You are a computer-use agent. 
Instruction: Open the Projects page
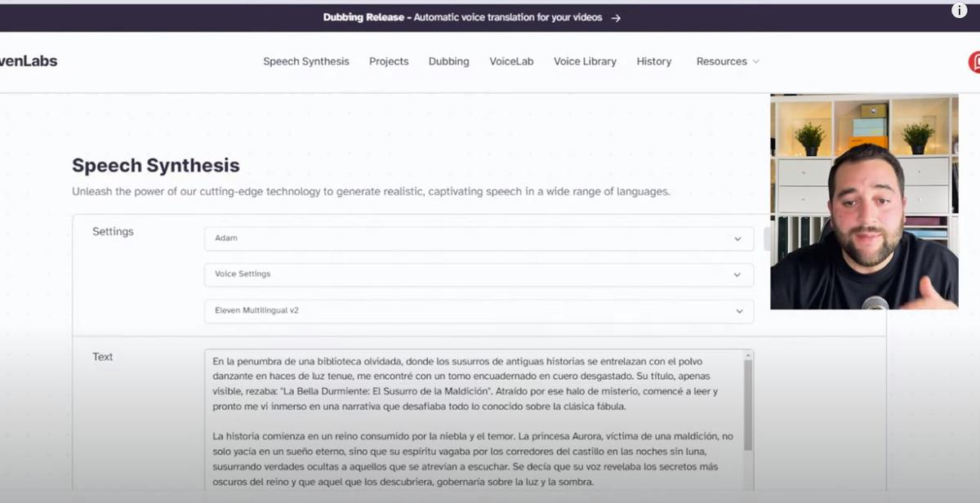(389, 61)
